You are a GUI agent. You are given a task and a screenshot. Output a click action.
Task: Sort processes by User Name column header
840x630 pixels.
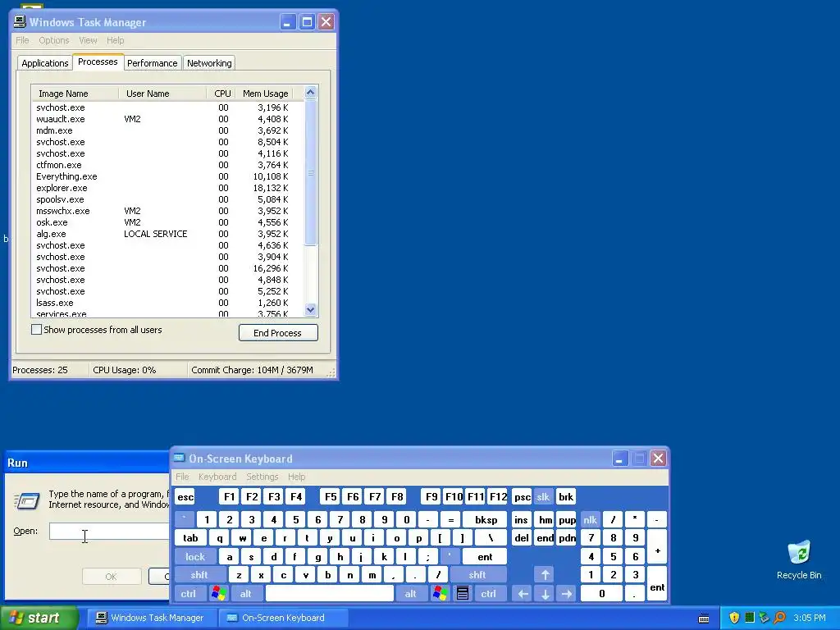click(x=162, y=94)
